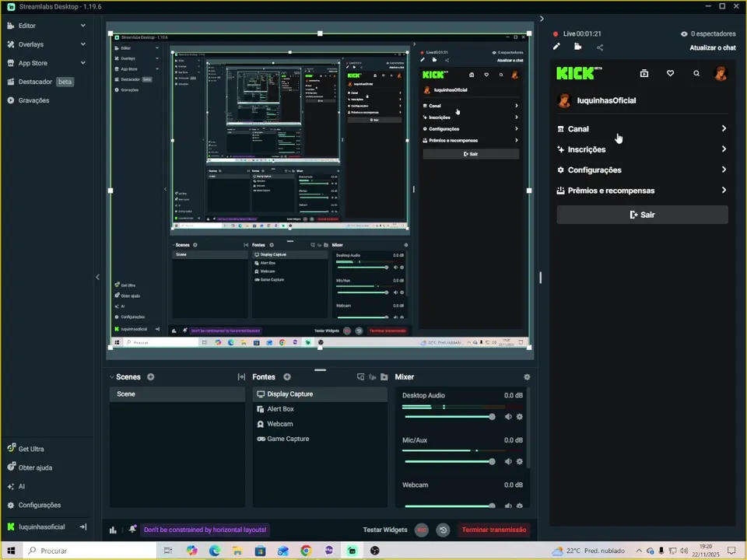
Task: Add a new source with Fontes plus
Action: 287,376
